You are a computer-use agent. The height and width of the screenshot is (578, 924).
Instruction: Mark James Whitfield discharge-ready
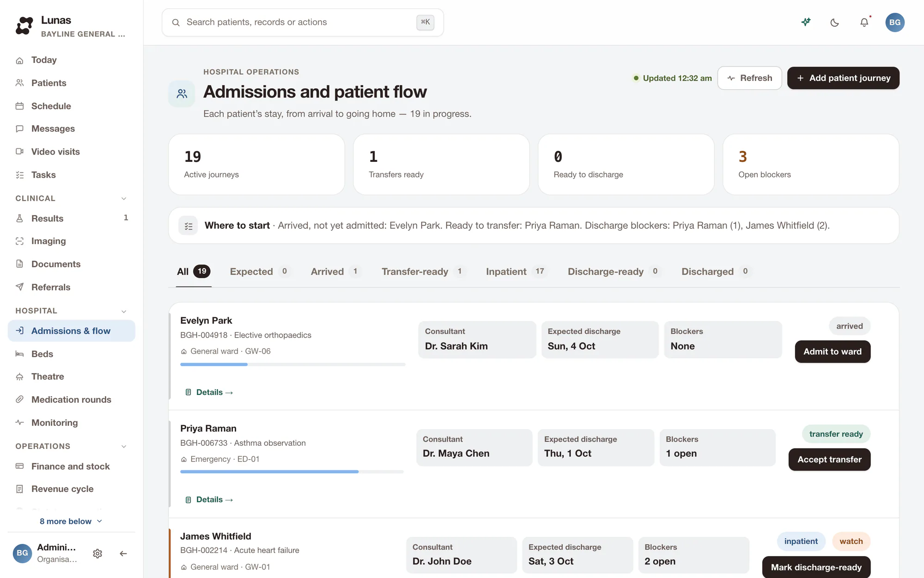click(x=816, y=567)
